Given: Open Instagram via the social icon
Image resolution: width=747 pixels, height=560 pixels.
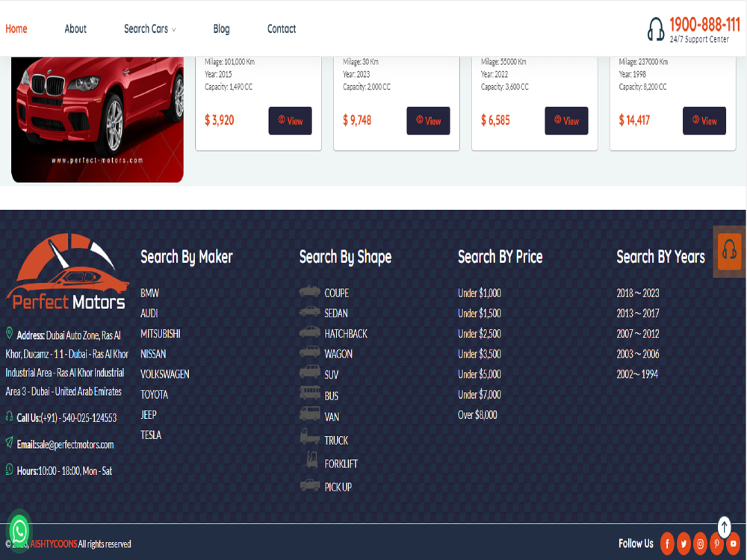Looking at the screenshot, I should [x=700, y=544].
